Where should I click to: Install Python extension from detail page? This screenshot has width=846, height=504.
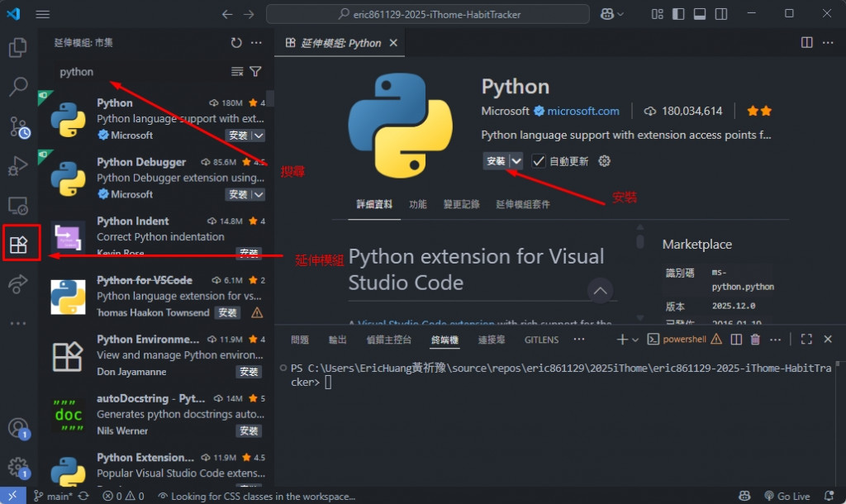496,161
